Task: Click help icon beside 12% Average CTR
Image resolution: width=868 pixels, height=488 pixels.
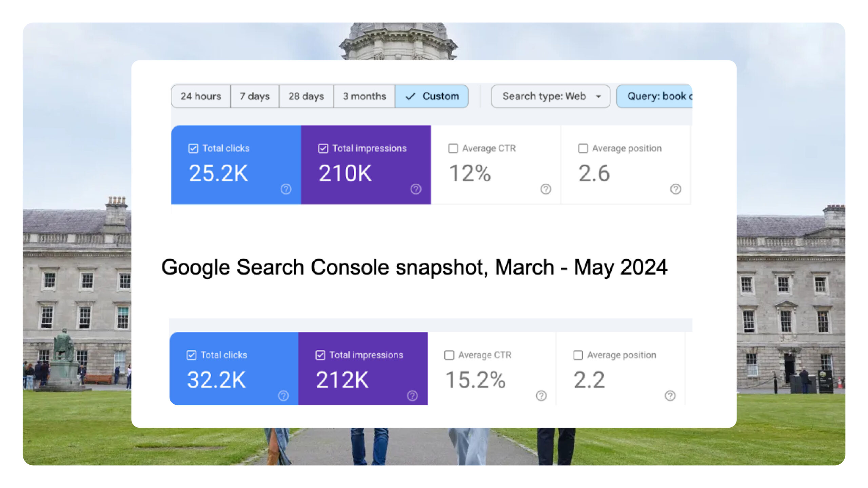Action: (x=546, y=189)
